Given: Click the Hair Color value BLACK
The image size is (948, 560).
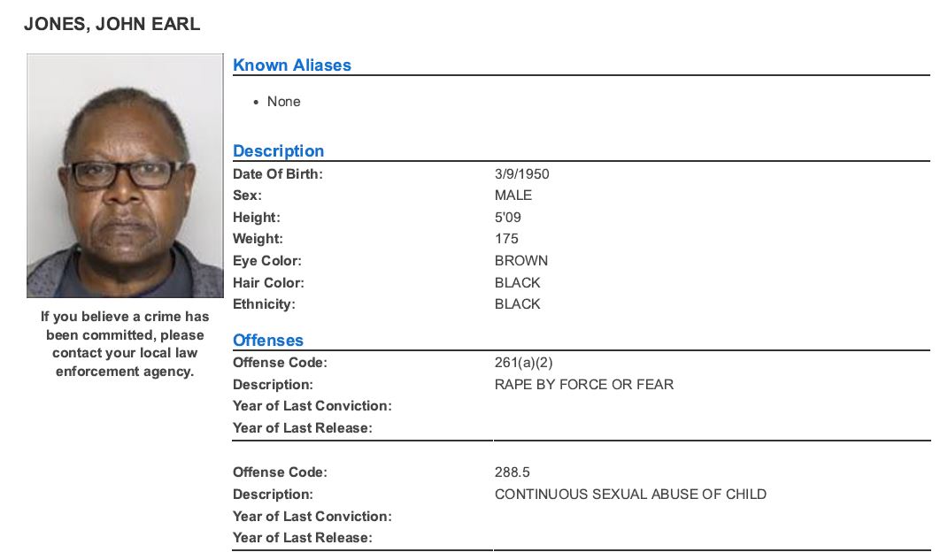Looking at the screenshot, I should point(518,283).
